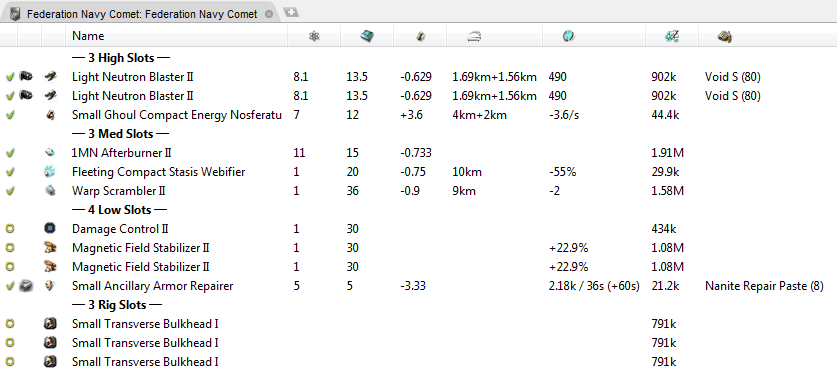Click the Nosferatu price '44.4k'
Viewport: 837px width, 376px height.
[x=665, y=115]
